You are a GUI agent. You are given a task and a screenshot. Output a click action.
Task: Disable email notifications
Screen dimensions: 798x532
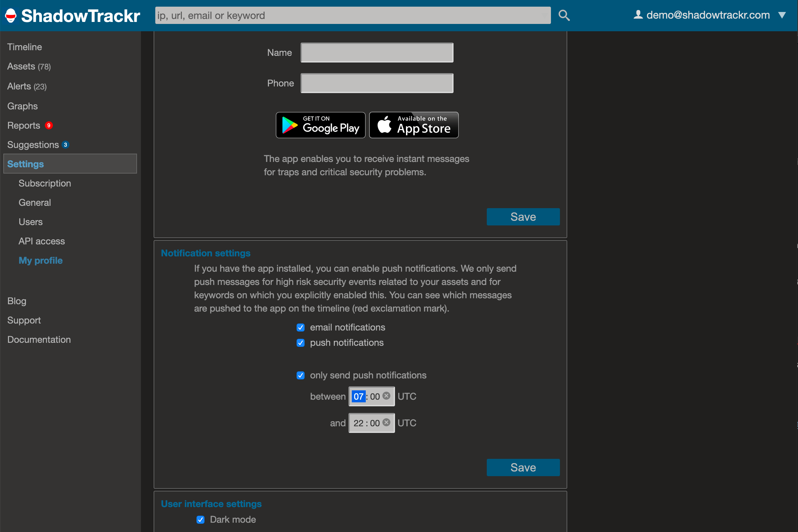[300, 328]
